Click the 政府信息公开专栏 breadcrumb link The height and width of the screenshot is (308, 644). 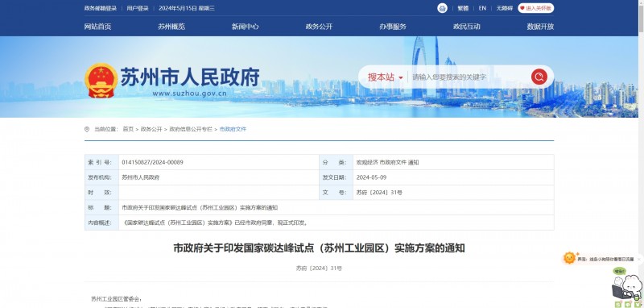click(x=191, y=129)
